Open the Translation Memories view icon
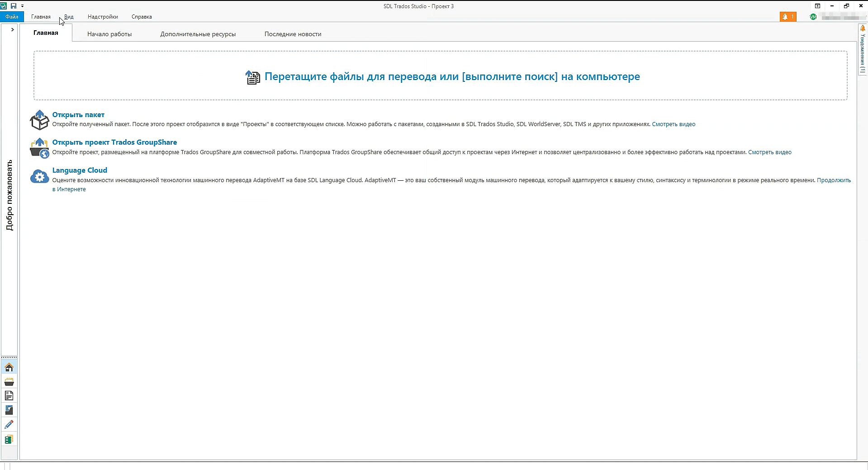 (x=9, y=439)
